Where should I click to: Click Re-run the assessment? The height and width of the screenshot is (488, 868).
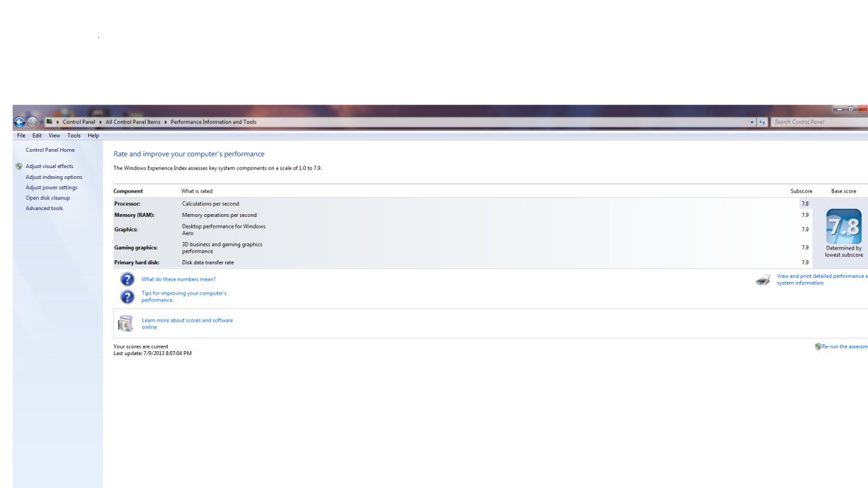click(x=845, y=346)
